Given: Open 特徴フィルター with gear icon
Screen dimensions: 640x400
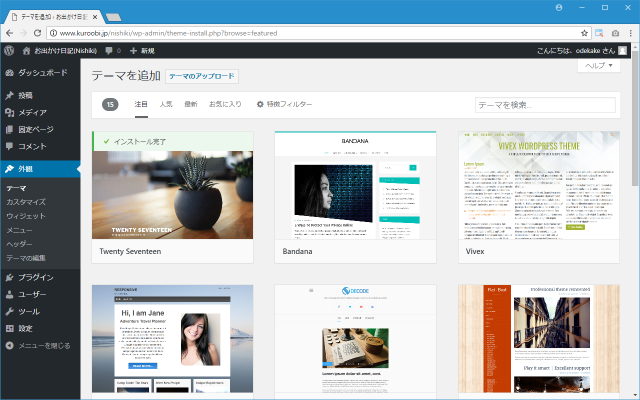Looking at the screenshot, I should coord(284,104).
